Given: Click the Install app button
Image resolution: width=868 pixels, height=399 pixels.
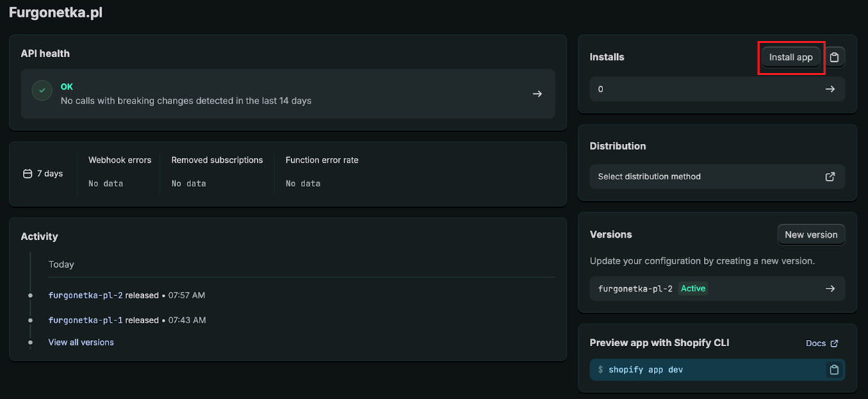Looking at the screenshot, I should click(x=791, y=57).
